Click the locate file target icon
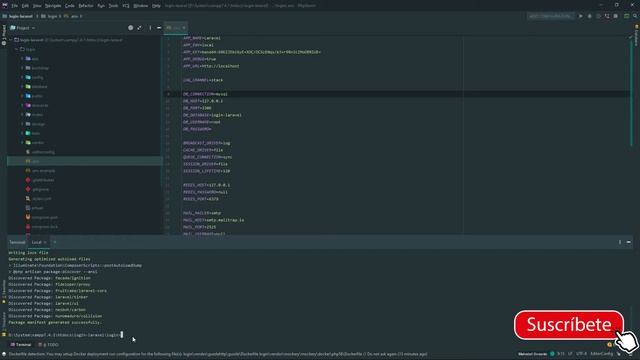 tap(131, 28)
